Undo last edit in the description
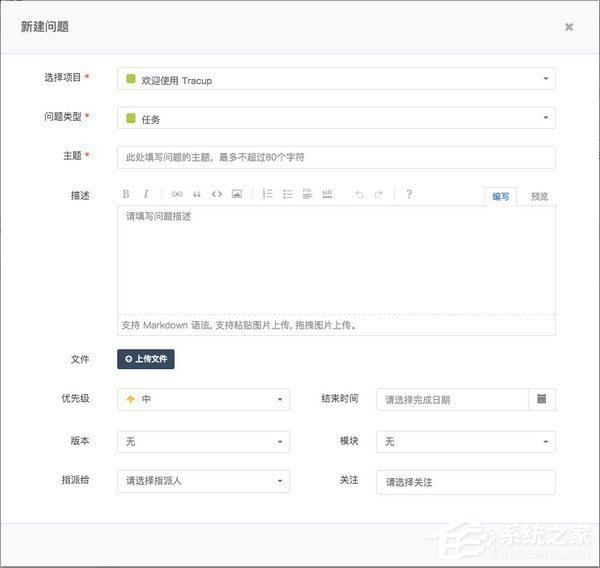600x568 pixels. pos(359,194)
